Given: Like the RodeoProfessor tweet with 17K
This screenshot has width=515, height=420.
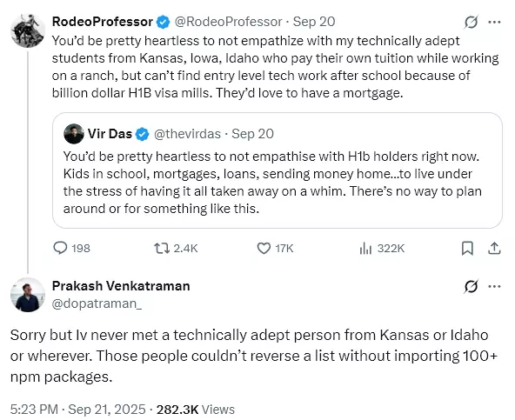Looking at the screenshot, I should pyautogui.click(x=264, y=248).
